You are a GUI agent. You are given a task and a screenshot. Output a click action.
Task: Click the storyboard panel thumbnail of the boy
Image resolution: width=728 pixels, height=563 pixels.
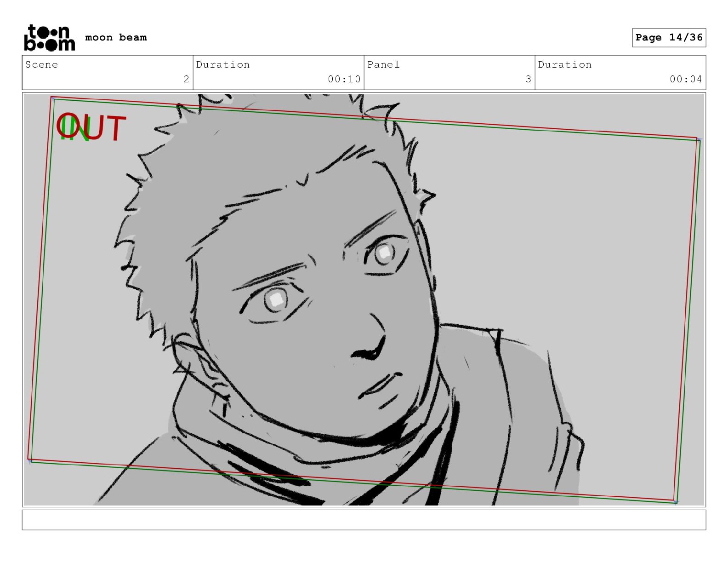[364, 300]
